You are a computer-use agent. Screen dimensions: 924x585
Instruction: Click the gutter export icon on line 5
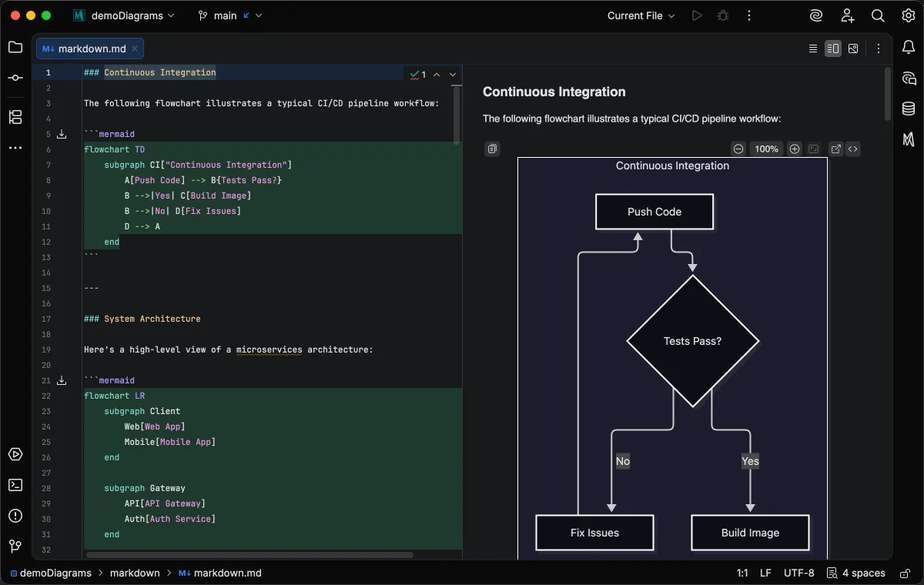[62, 134]
